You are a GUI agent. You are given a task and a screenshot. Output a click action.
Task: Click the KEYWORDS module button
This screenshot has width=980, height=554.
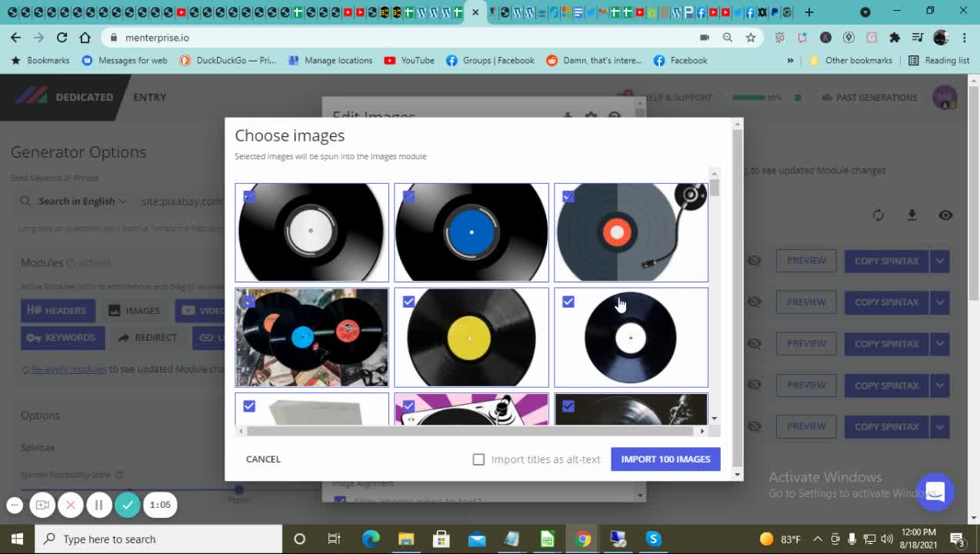point(62,338)
